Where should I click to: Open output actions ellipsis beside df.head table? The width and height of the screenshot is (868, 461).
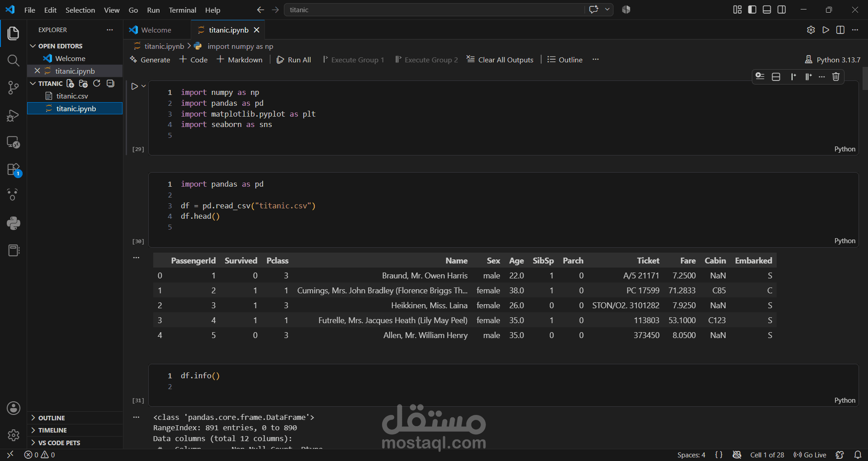pos(136,258)
